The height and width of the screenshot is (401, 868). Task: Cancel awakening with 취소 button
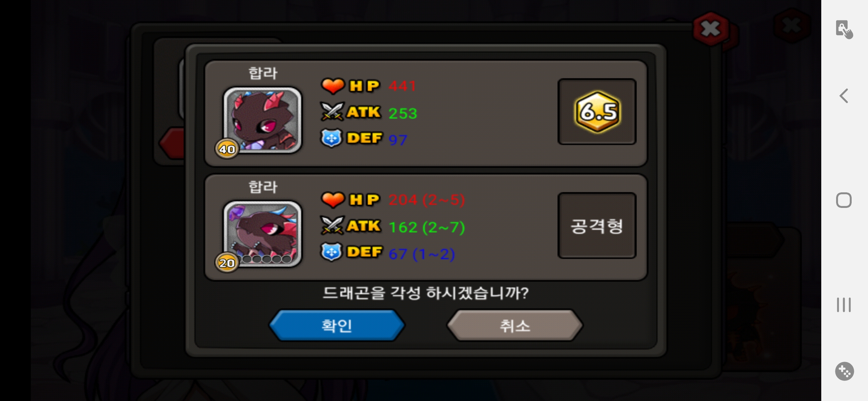pyautogui.click(x=514, y=326)
